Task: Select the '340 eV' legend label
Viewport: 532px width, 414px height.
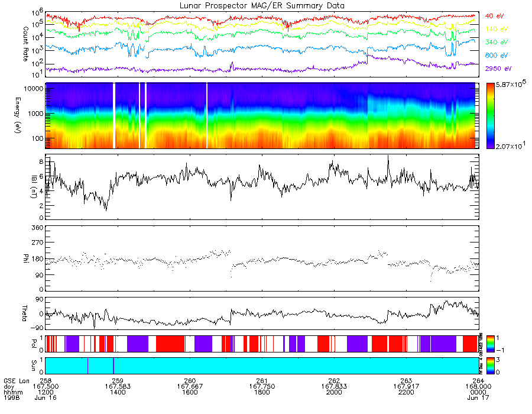Action: [x=497, y=42]
